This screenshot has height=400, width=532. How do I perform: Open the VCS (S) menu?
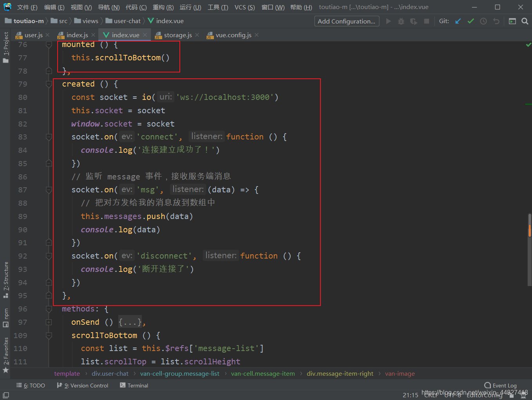click(244, 7)
